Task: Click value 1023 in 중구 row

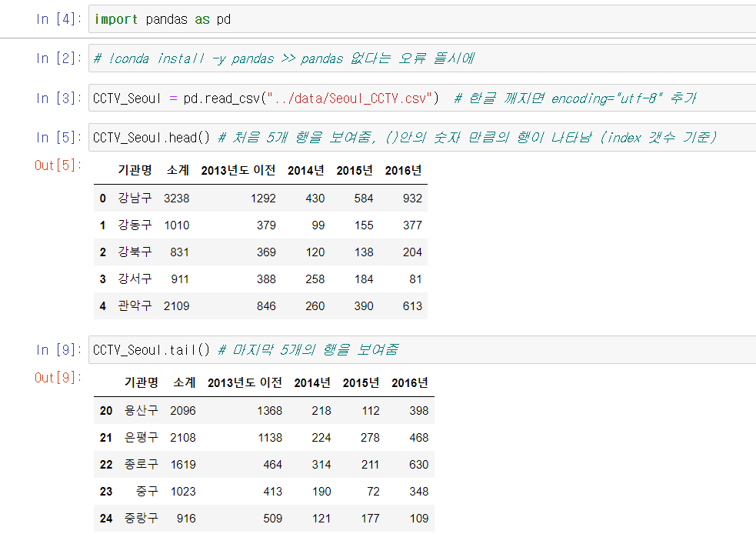Action: 183,492
